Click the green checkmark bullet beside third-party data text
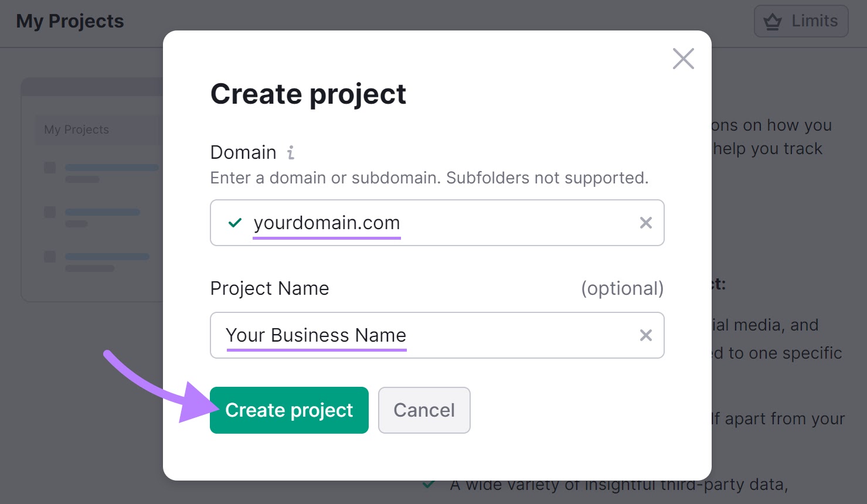This screenshot has height=504, width=867. [427, 484]
